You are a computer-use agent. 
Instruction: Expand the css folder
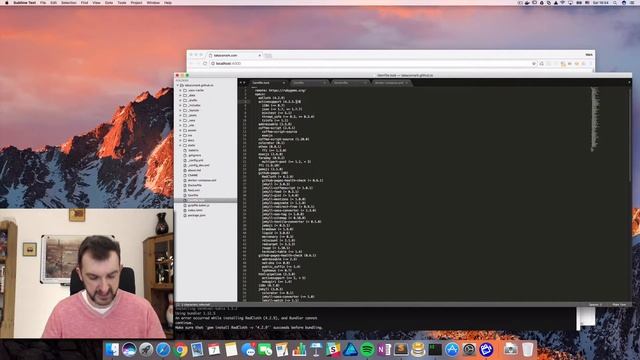180,135
